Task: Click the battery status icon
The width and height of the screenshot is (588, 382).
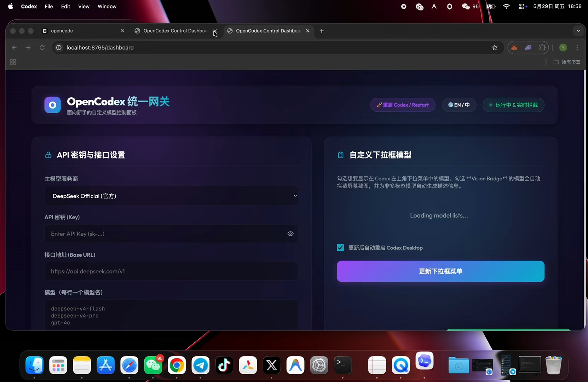Action: pyautogui.click(x=491, y=6)
